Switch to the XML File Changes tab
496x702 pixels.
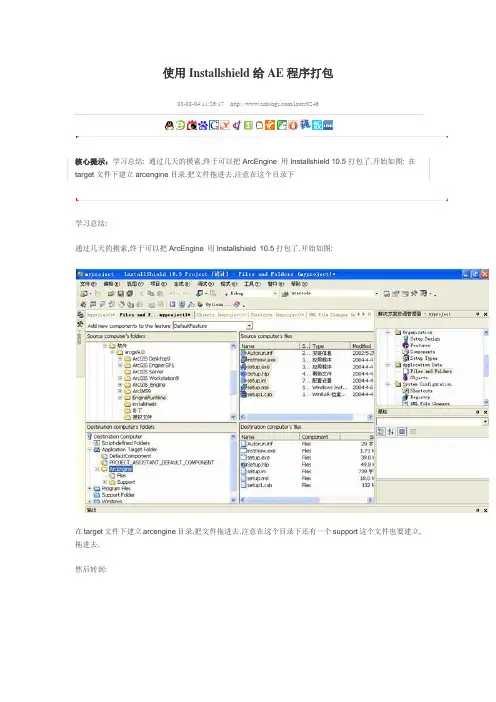point(330,315)
